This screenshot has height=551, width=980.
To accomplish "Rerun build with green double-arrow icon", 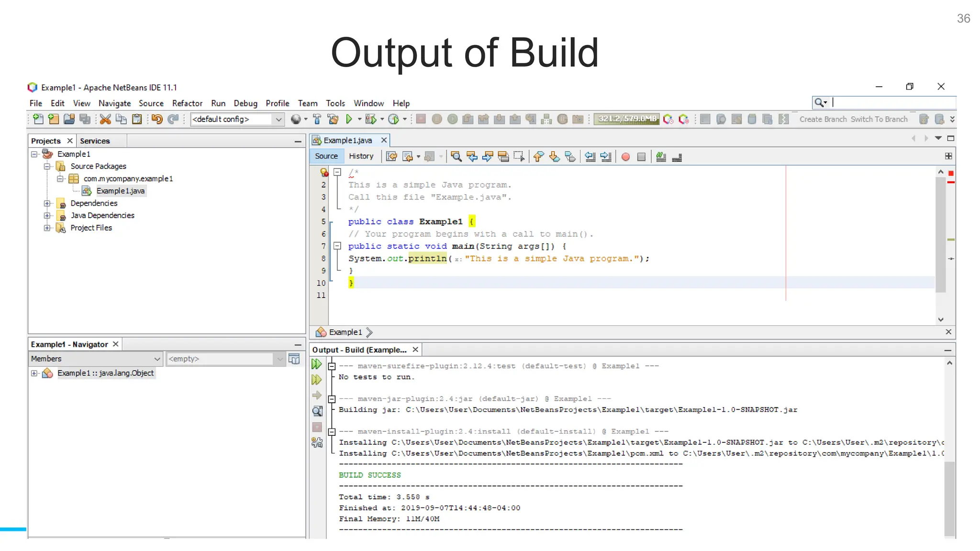I will tap(316, 364).
